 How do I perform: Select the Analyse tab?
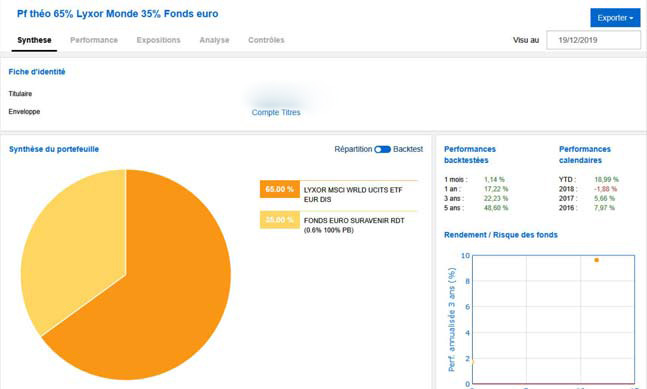point(214,40)
